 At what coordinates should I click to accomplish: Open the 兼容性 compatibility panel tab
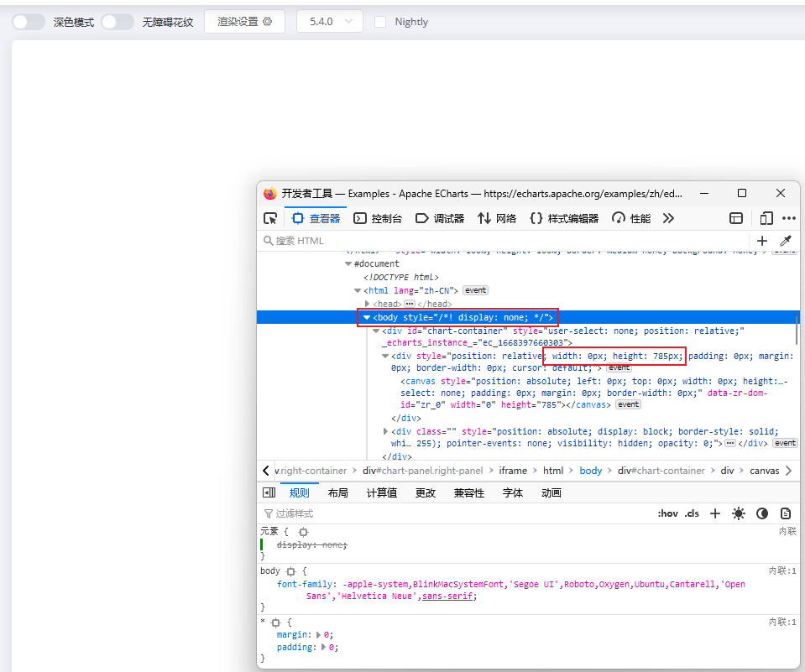(x=468, y=493)
